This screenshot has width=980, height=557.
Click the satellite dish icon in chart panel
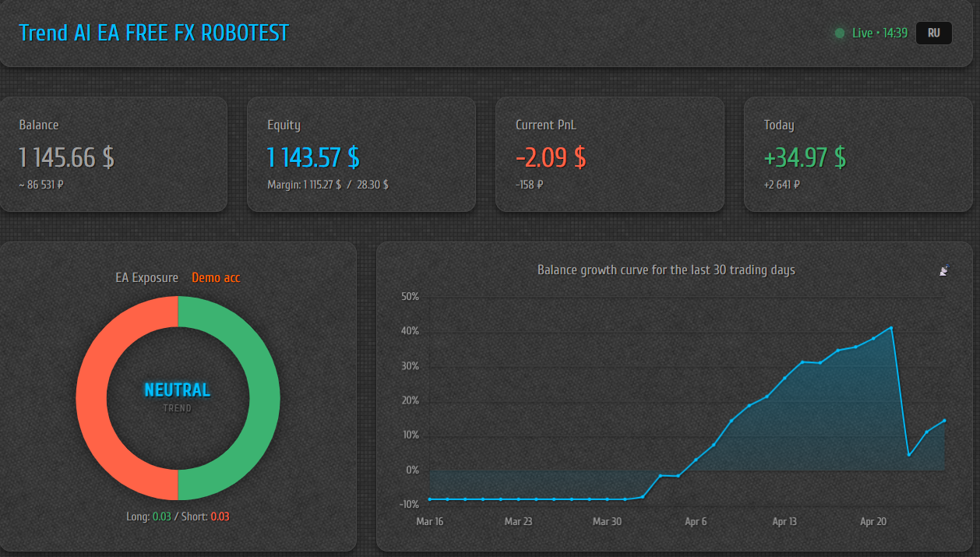click(944, 271)
